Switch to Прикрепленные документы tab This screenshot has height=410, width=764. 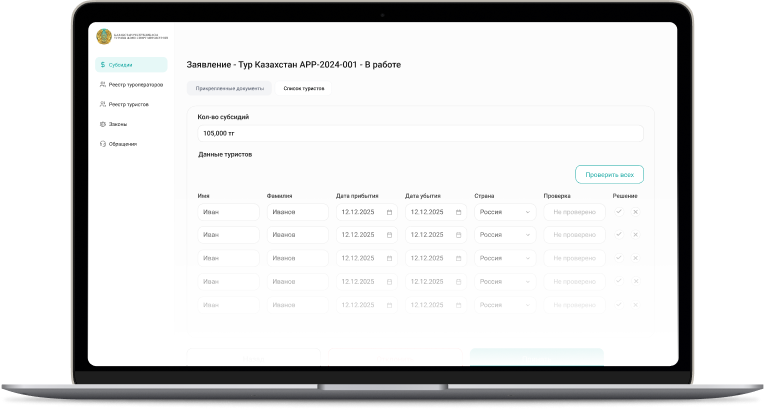point(229,88)
